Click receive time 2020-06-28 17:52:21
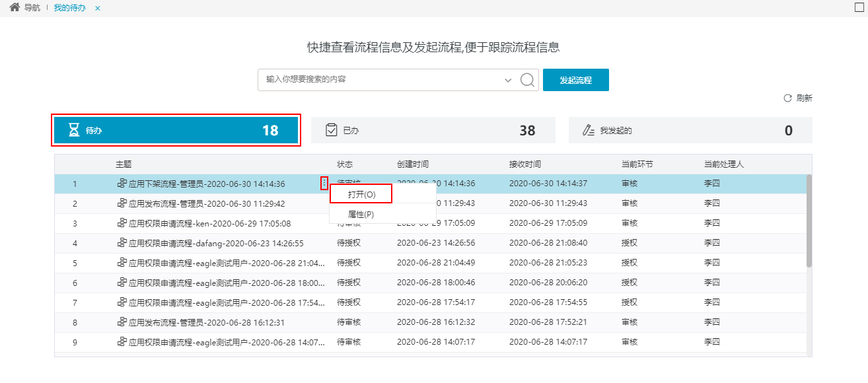The height and width of the screenshot is (383, 868). pyautogui.click(x=548, y=322)
